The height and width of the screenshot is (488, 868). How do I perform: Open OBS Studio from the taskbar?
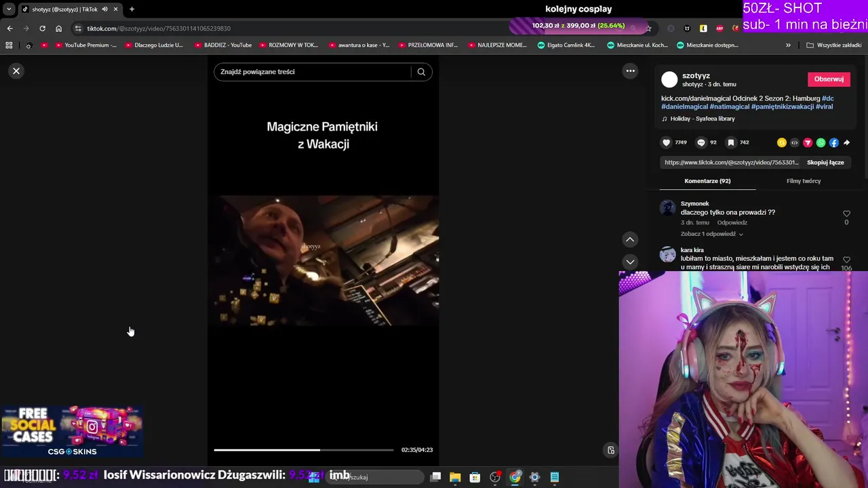[495, 477]
